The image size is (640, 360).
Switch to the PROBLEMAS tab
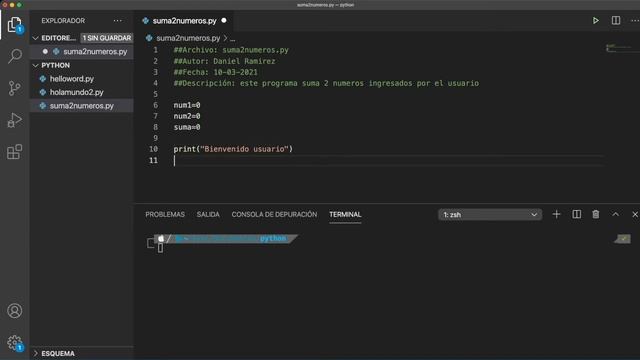[165, 214]
